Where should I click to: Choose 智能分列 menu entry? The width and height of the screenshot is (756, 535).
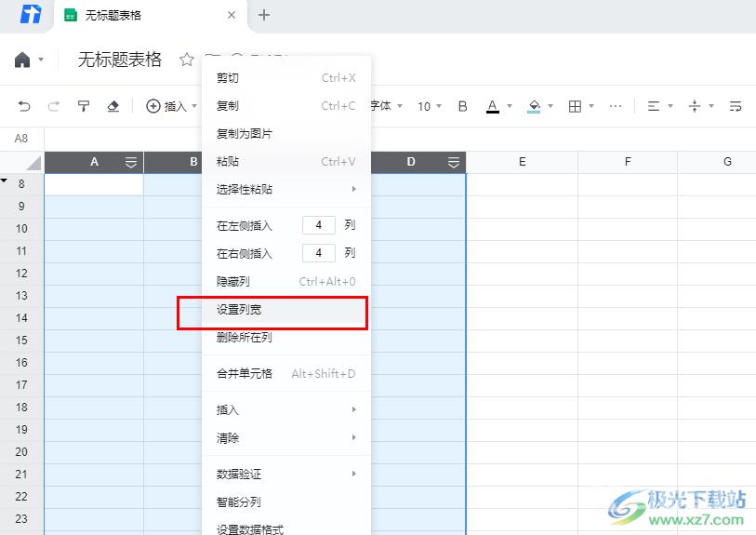point(286,502)
